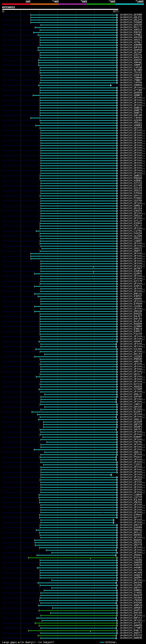Click green alignment bar of UniRef100_B0X0L0

pyautogui.click(x=73, y=557)
